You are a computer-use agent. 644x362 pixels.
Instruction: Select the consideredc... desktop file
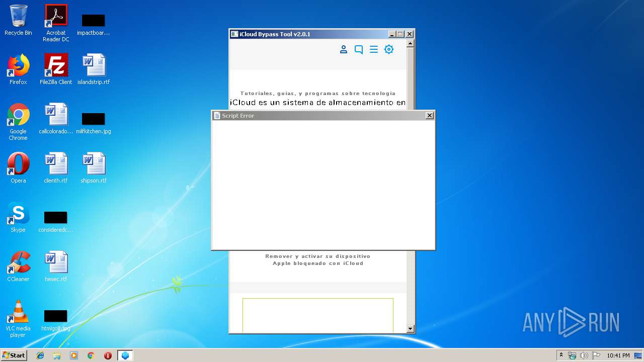click(x=56, y=222)
